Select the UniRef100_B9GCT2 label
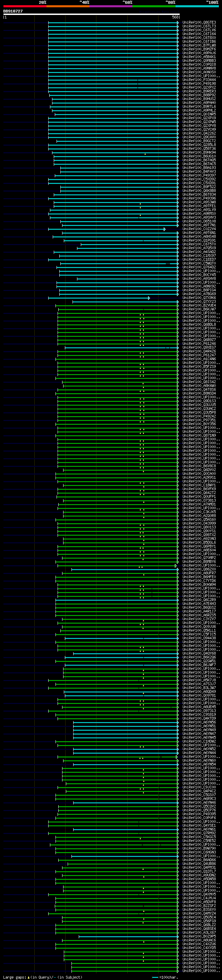Screen dimensions: 222x980 (x=199, y=141)
